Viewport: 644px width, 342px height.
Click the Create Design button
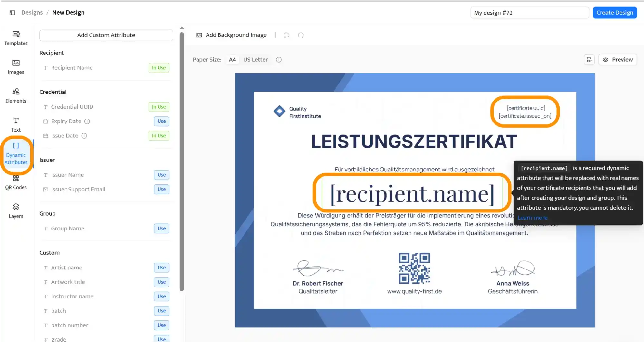(614, 12)
